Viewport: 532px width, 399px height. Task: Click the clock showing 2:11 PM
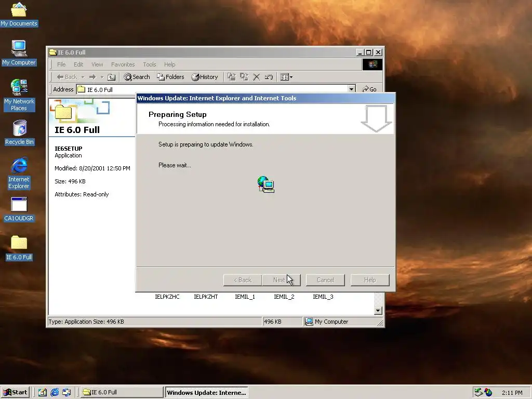[x=512, y=393]
